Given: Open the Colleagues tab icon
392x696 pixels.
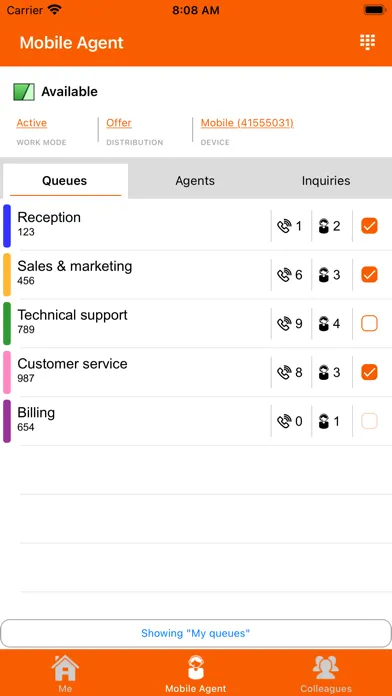Looking at the screenshot, I should click(326, 667).
